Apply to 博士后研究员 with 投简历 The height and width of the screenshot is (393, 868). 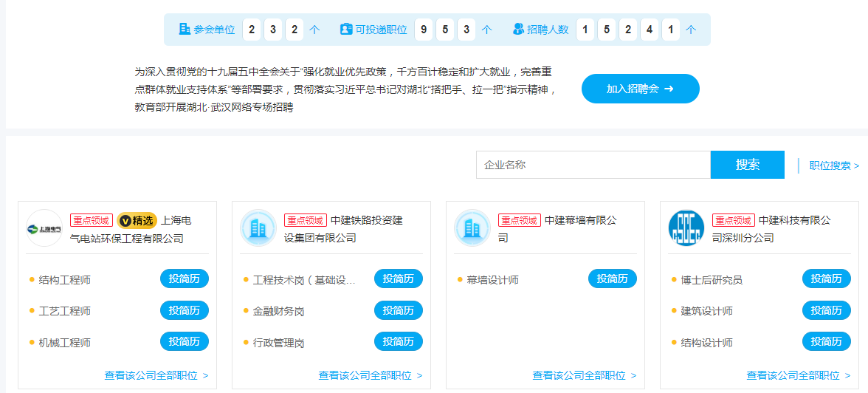[x=826, y=278]
